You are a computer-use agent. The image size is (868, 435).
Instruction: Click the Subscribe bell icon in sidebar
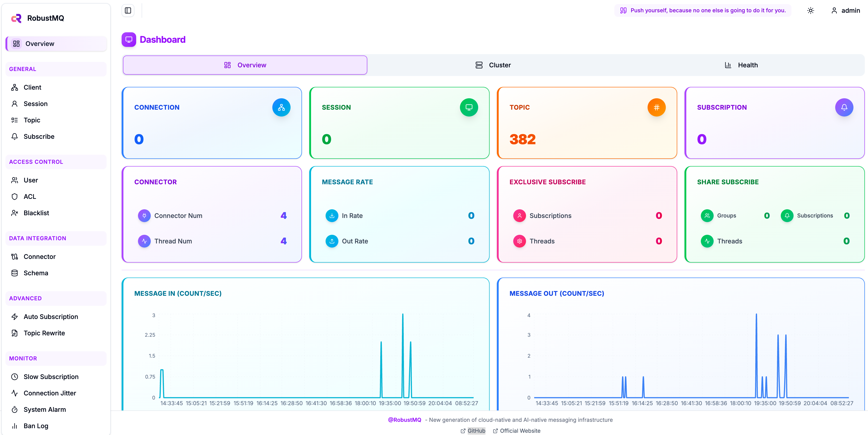(x=15, y=136)
